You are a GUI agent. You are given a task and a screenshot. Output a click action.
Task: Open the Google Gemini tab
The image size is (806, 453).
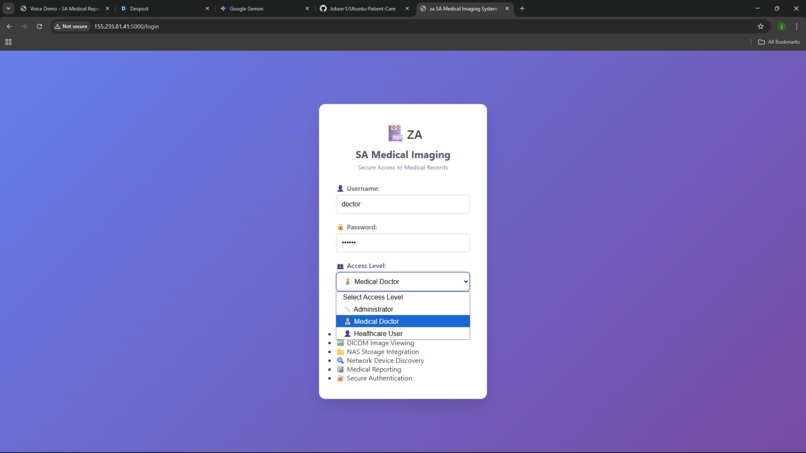[263, 9]
